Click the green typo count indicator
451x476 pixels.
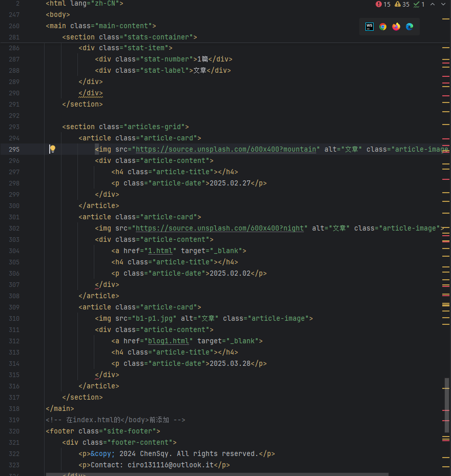tap(419, 4)
